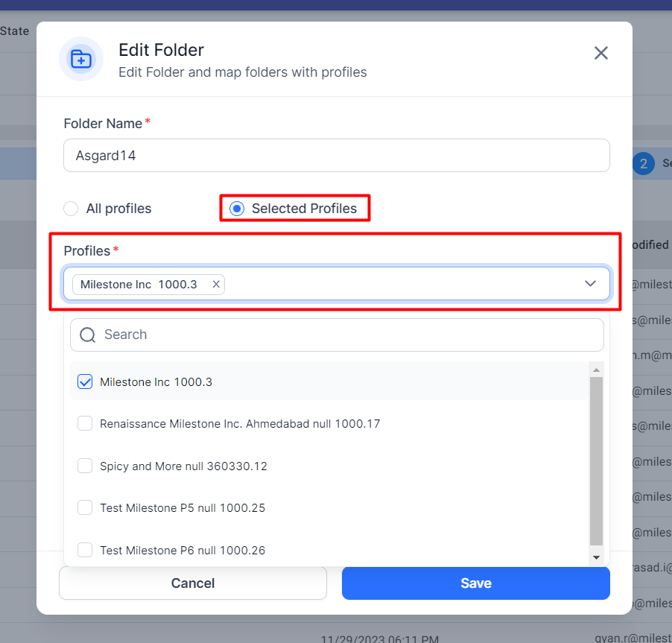Image resolution: width=672 pixels, height=643 pixels.
Task: Focus the Folder Name field Asgard14
Action: tap(337, 155)
